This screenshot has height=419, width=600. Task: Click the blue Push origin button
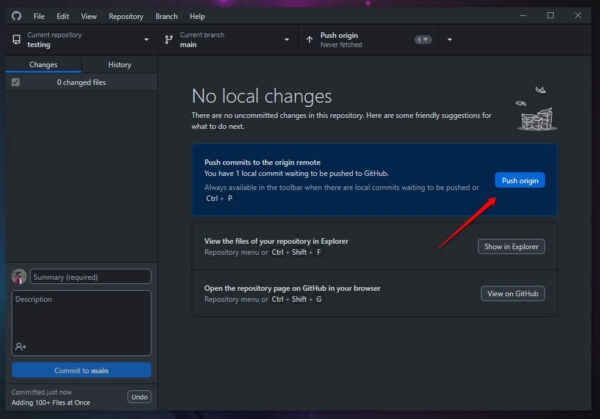coord(520,180)
